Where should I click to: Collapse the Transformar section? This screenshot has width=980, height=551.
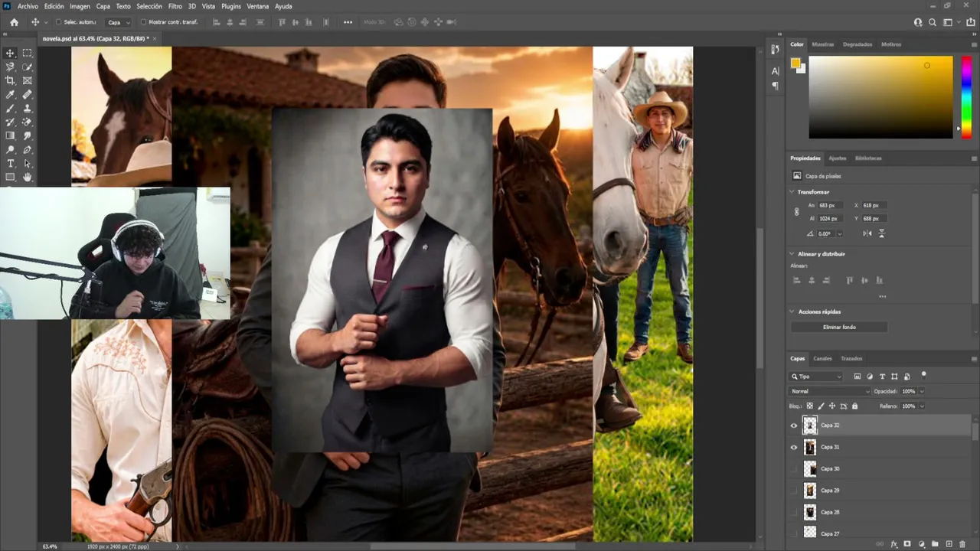(792, 192)
